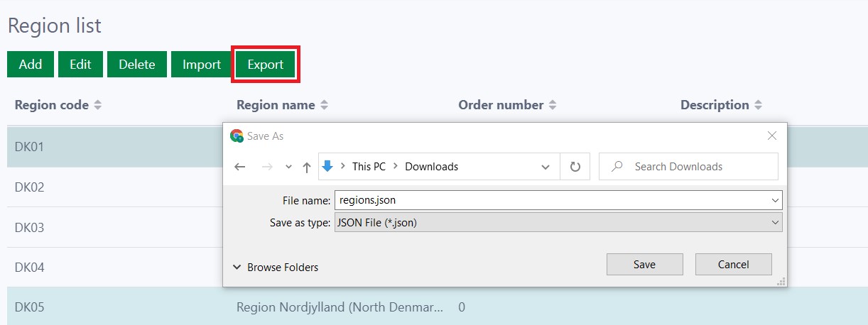Click the recent locations dropdown arrow
The height and width of the screenshot is (325, 868).
click(x=288, y=167)
